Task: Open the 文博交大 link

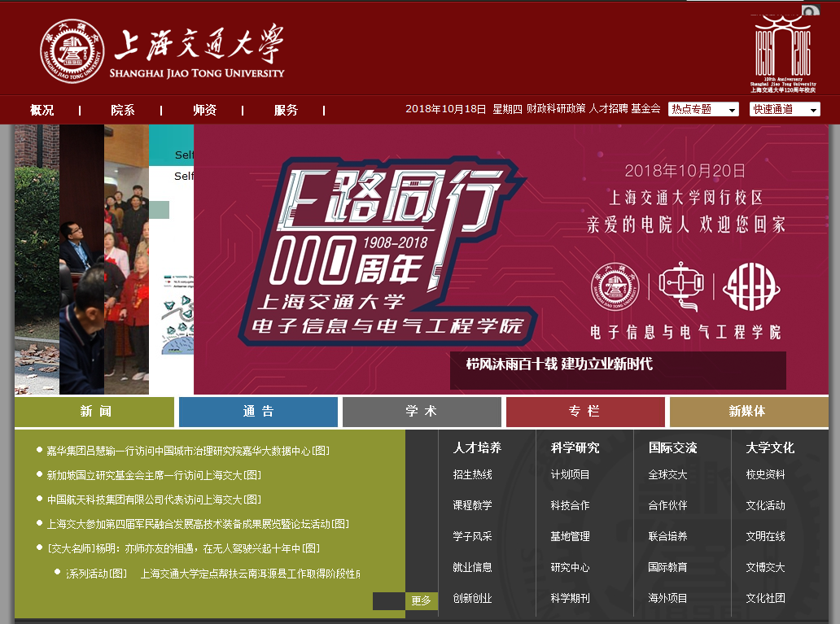Action: coord(765,567)
